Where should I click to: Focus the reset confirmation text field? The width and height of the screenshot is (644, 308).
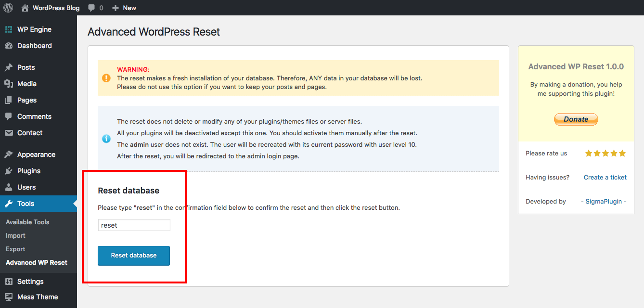[134, 225]
